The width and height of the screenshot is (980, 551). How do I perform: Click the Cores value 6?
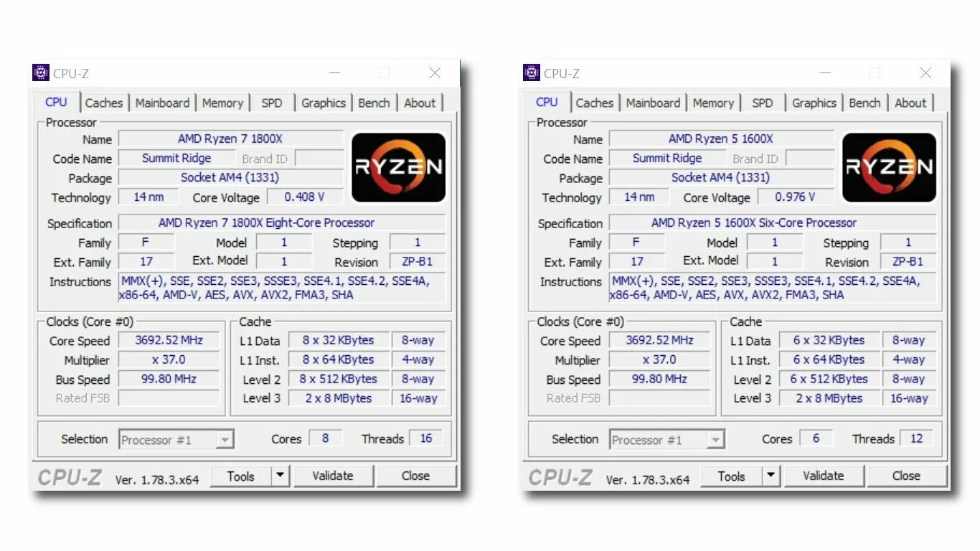click(816, 438)
